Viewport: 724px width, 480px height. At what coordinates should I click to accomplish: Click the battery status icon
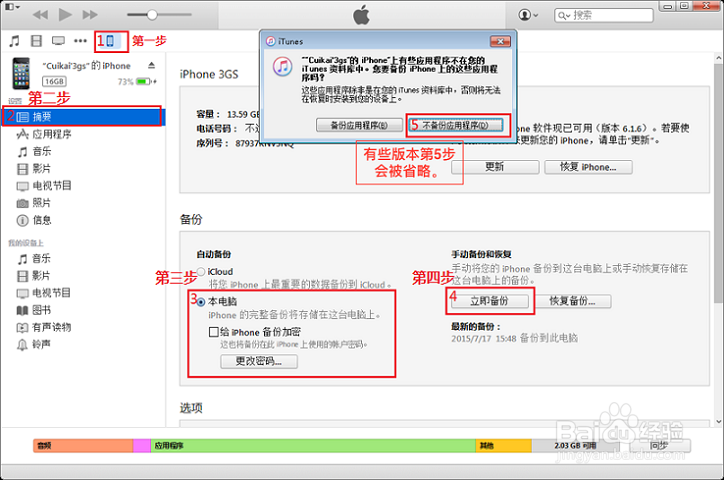(144, 82)
